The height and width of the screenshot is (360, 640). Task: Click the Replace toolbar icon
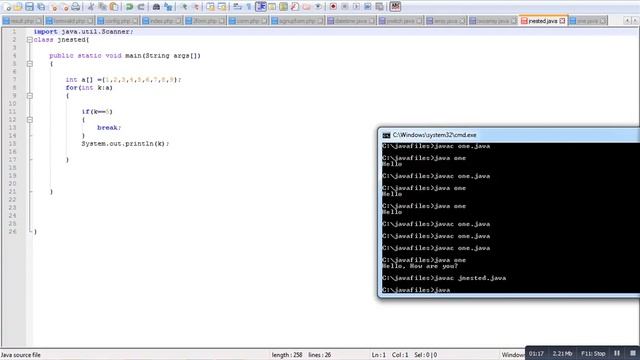(x=168, y=7)
